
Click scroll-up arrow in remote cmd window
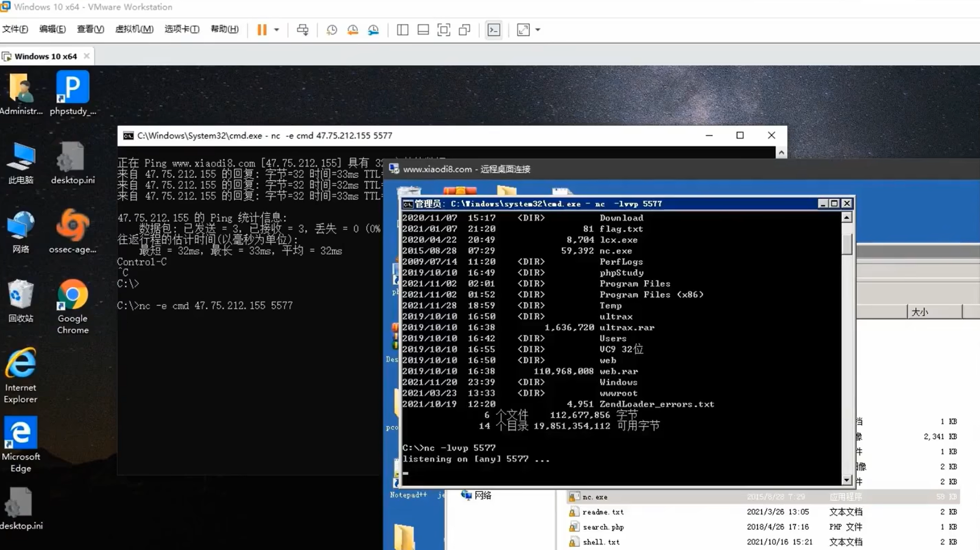(847, 218)
